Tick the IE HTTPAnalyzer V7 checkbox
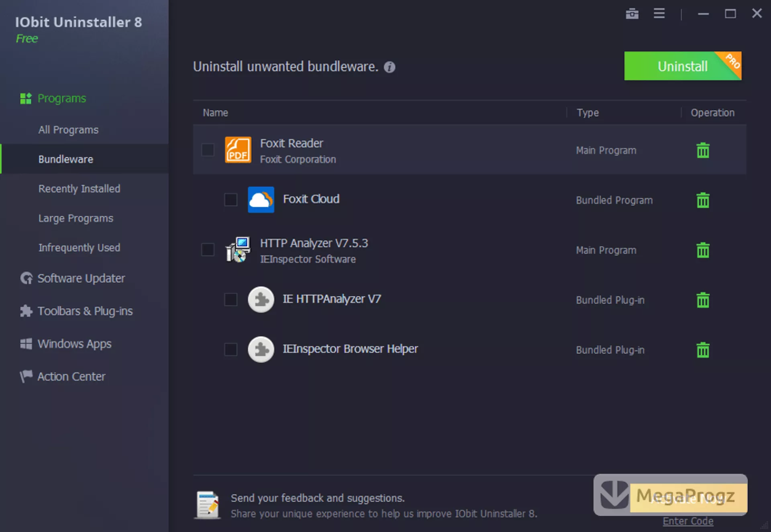Image resolution: width=771 pixels, height=532 pixels. click(x=230, y=300)
